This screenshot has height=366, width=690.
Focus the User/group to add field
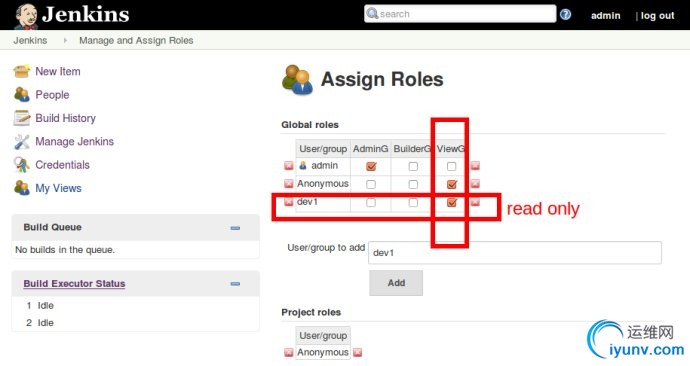coord(515,253)
